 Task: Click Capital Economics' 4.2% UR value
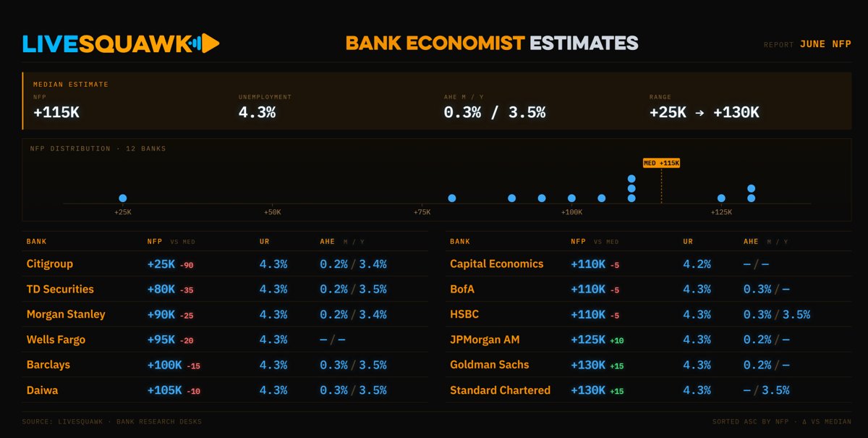(697, 264)
